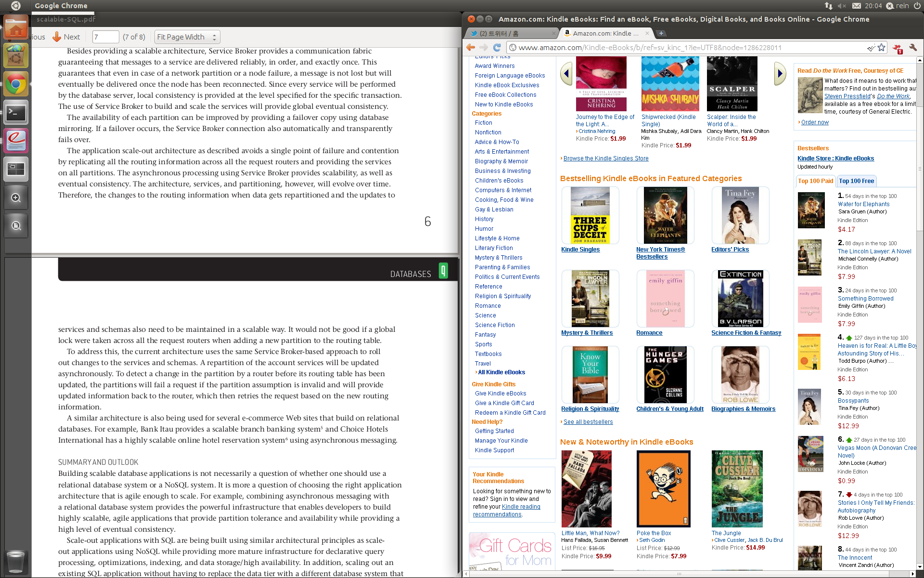Launch Google Chrome from the dock

tap(16, 84)
